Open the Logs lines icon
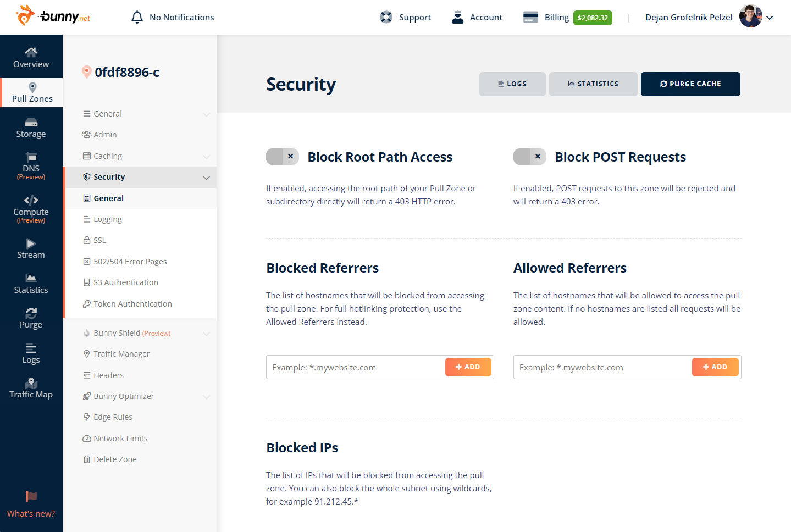Screen dimensions: 791x532 (x=31, y=348)
